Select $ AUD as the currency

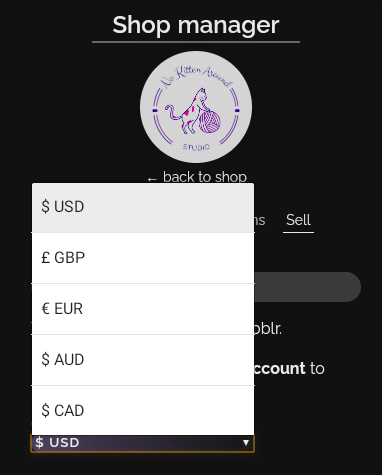pos(143,360)
